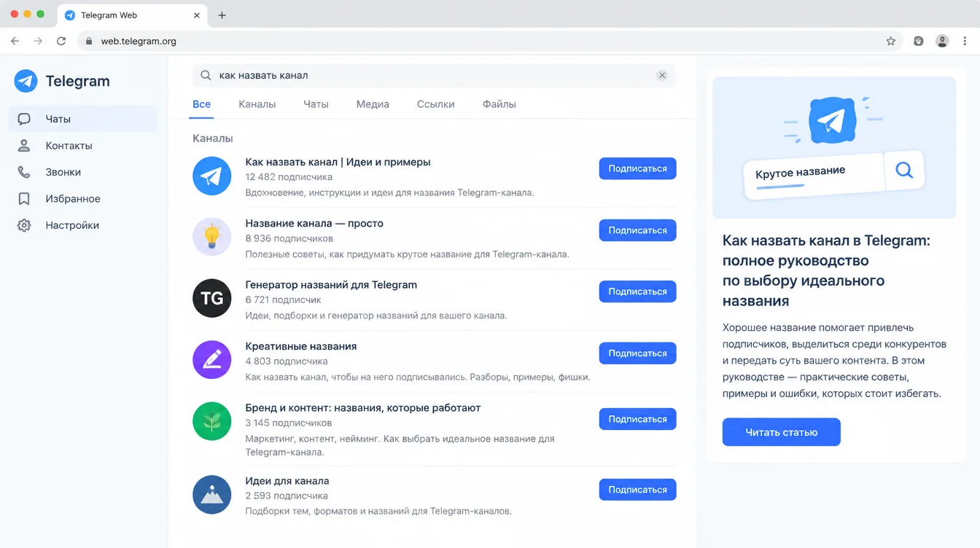Click TG avatar of Генератор названий для Telegram
Image resolution: width=980 pixels, height=548 pixels.
[211, 298]
